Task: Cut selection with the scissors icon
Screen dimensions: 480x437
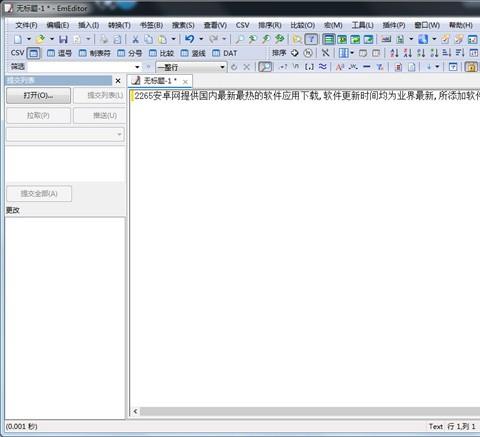Action: [x=135, y=40]
